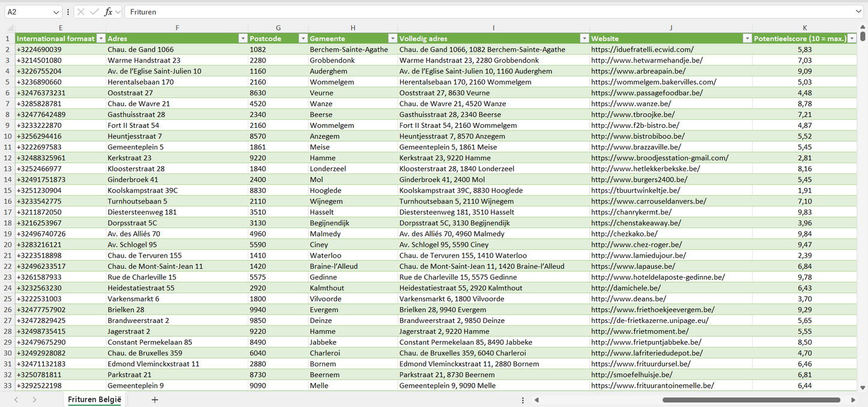Open the Potentieelscore filter dropdown
The width and height of the screenshot is (868, 407).
click(x=852, y=38)
